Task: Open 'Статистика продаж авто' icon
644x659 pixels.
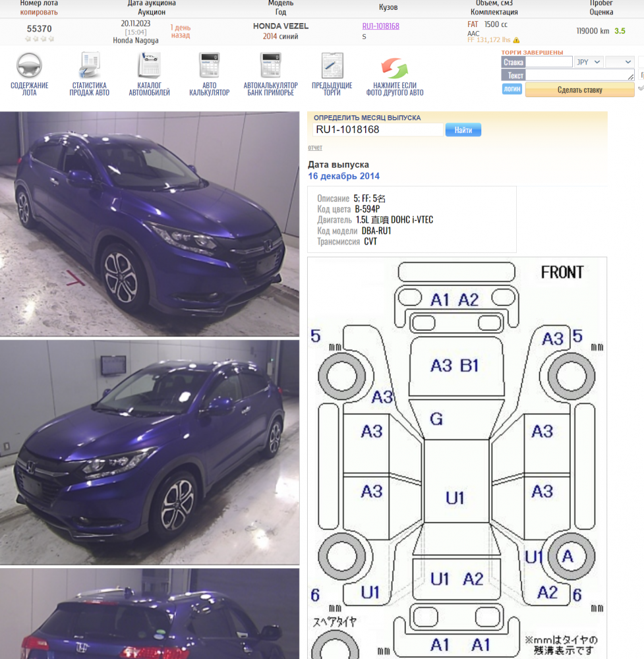Action: (89, 67)
